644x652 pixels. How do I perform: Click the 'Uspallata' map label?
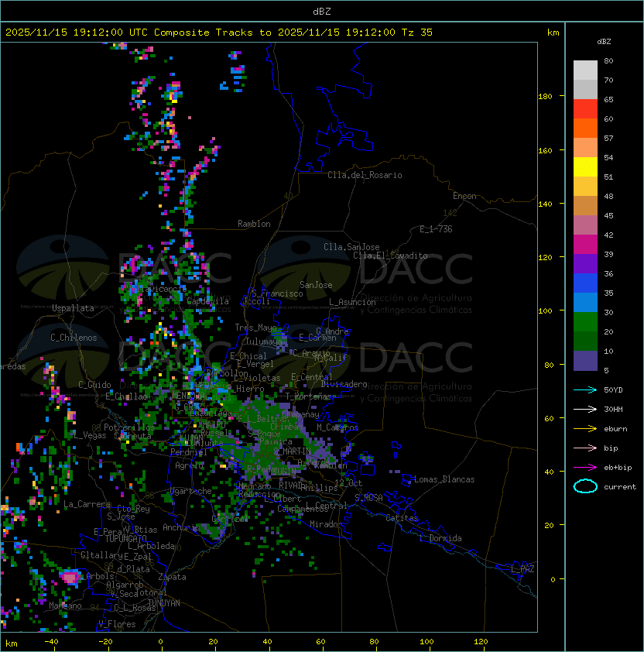pos(73,308)
